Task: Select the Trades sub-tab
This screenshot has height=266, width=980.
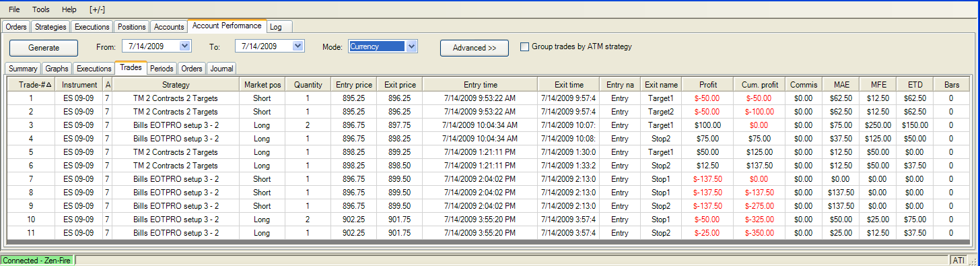Action: pos(131,67)
